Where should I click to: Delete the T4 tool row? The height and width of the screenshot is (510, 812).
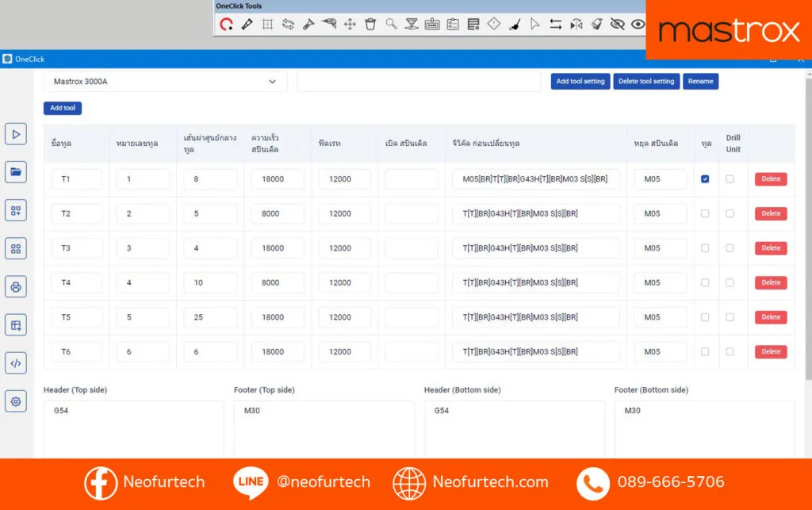771,282
